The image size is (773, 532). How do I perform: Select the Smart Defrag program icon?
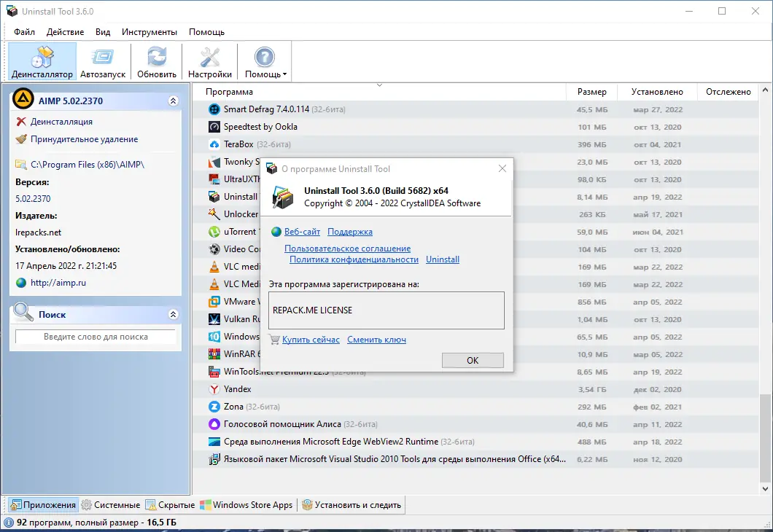point(214,109)
